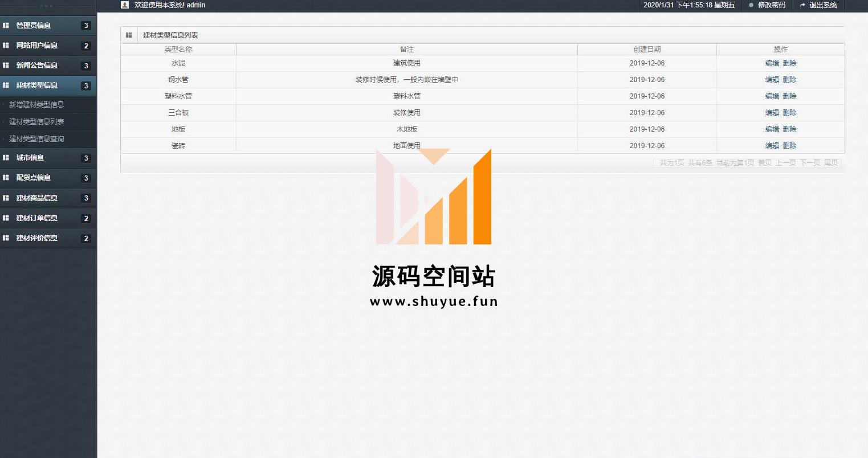868x458 pixels.
Task: Click the grid icon beside 配货点信息
Action: coord(6,178)
